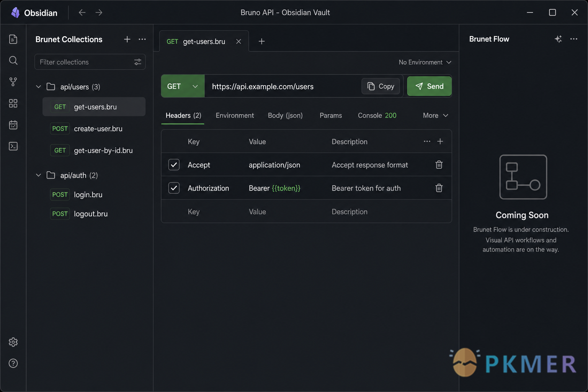Open the No Environment dropdown

[x=425, y=62]
